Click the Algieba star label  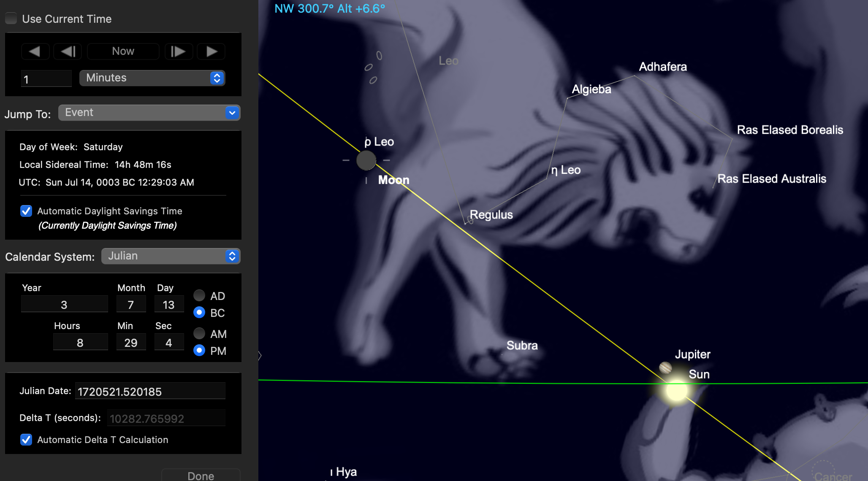(591, 89)
